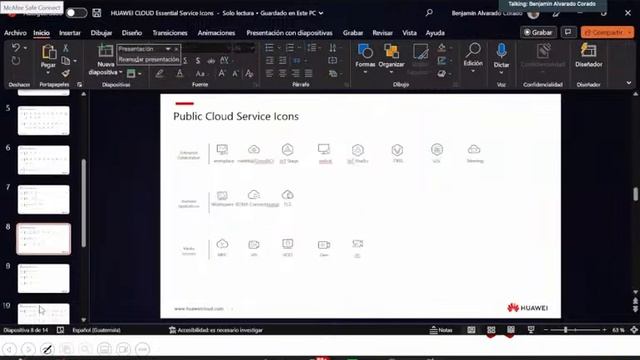The width and height of the screenshot is (640, 360).
Task: Open text highlight color pen
Action: (x=160, y=73)
